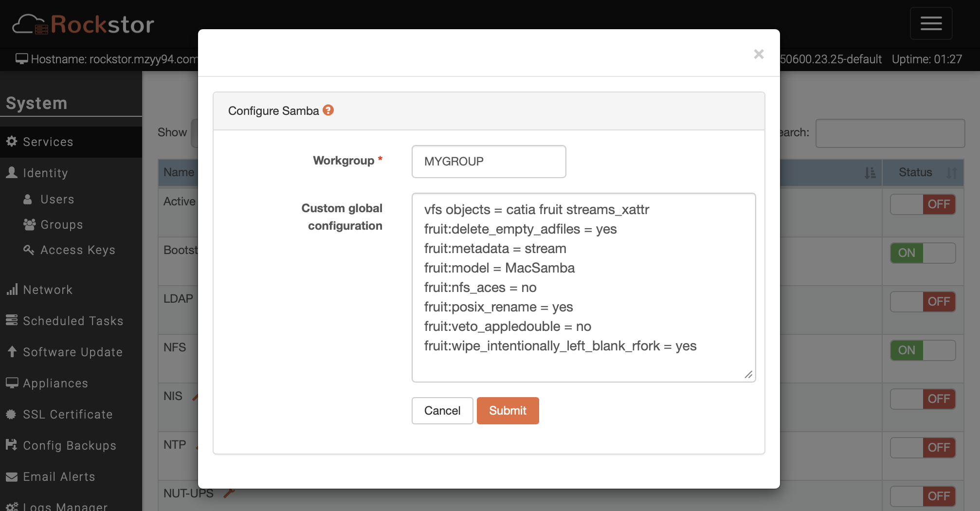Viewport: 980px width, 511px height.
Task: Click the Configure Samba help question icon
Action: click(328, 110)
